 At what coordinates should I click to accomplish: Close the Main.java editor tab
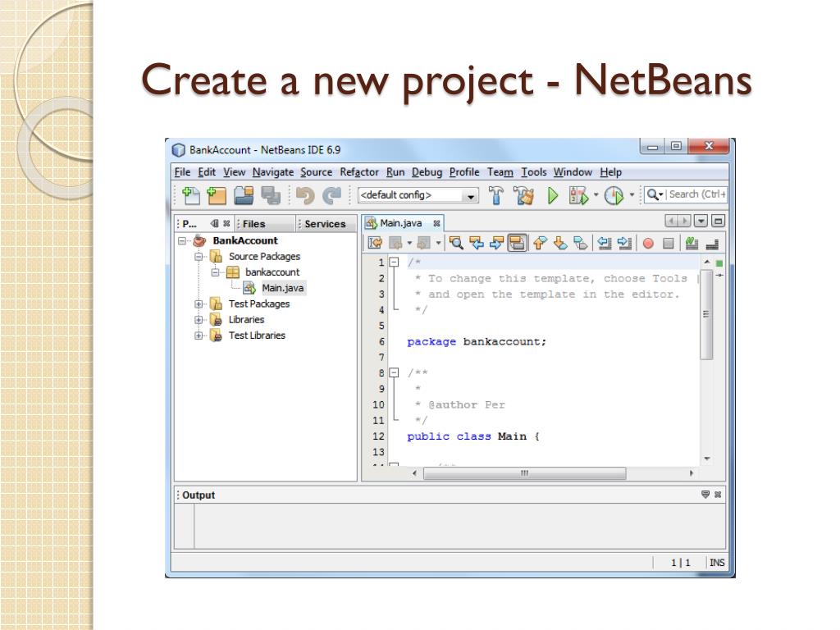436,223
